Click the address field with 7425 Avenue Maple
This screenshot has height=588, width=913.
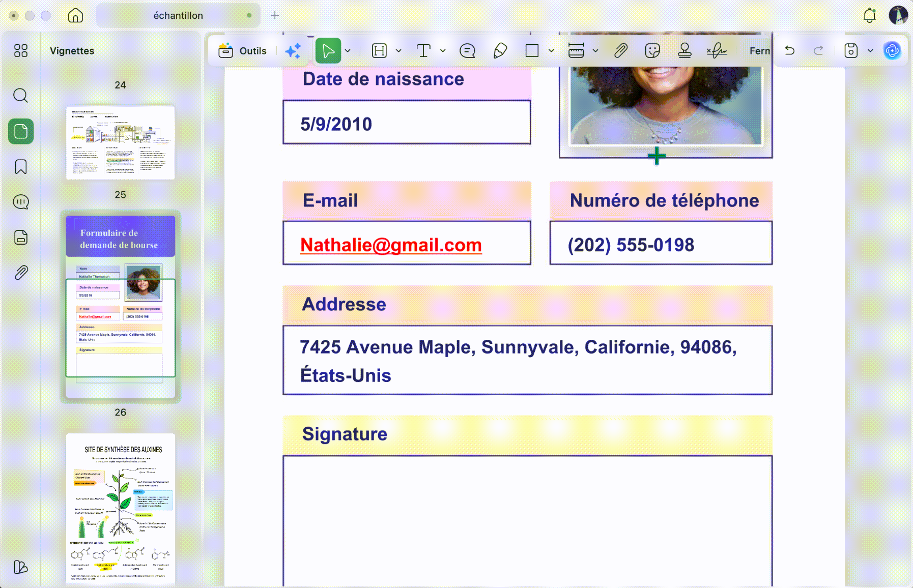(528, 360)
